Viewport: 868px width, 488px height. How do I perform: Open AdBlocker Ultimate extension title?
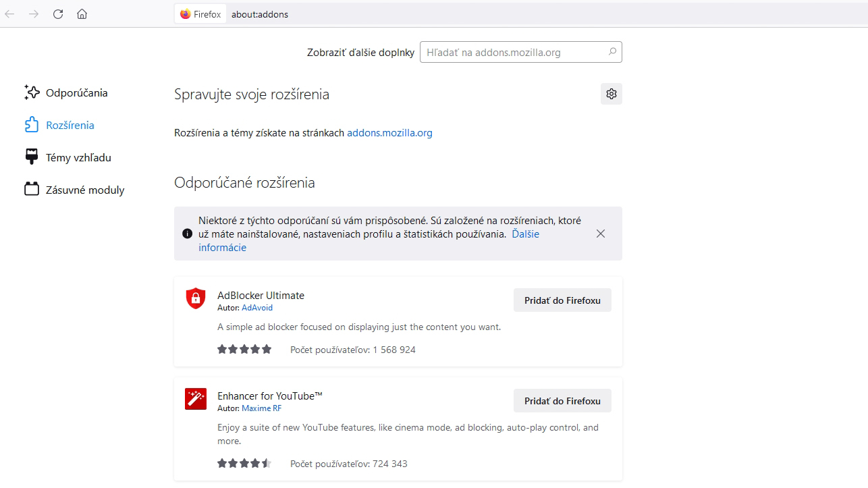(x=261, y=295)
